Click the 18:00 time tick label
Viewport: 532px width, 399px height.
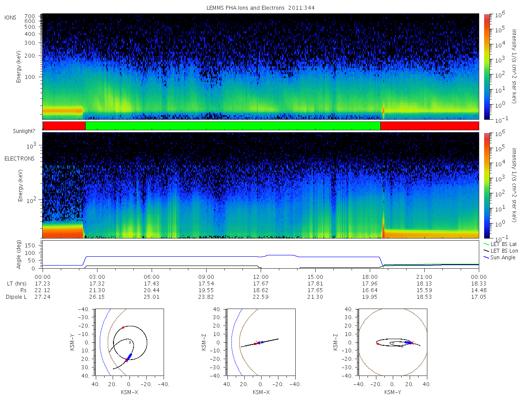[369, 276]
